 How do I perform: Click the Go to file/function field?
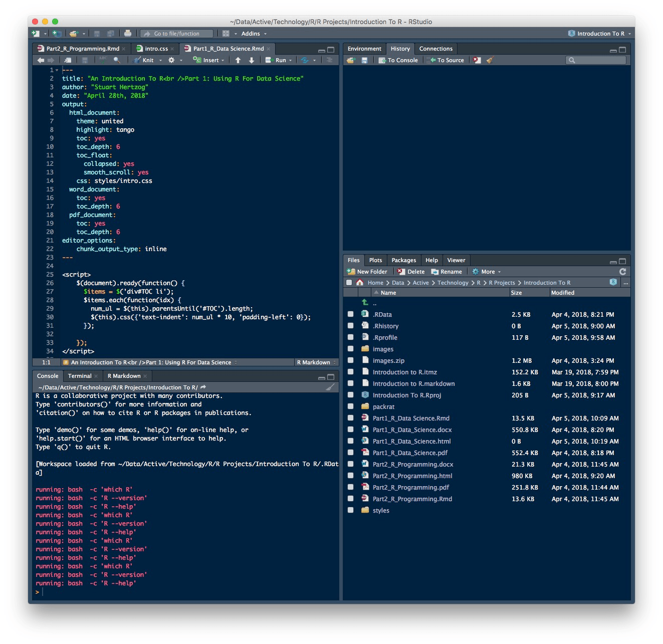click(177, 34)
